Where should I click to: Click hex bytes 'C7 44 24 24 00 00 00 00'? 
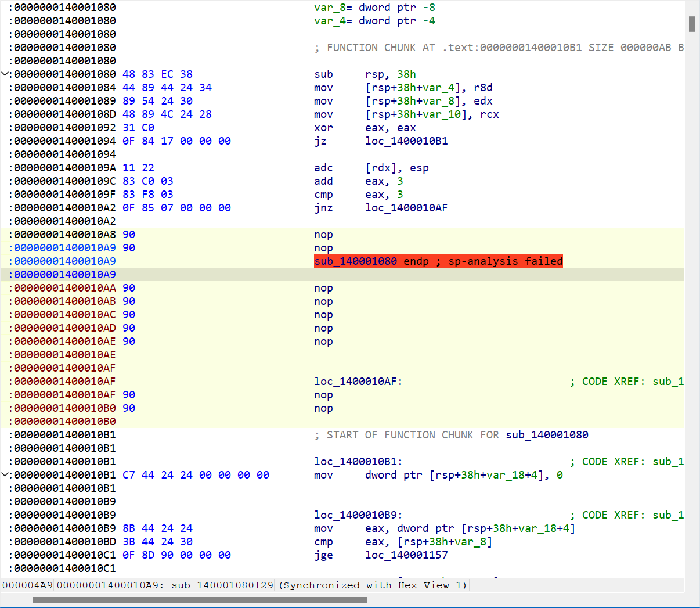196,475
